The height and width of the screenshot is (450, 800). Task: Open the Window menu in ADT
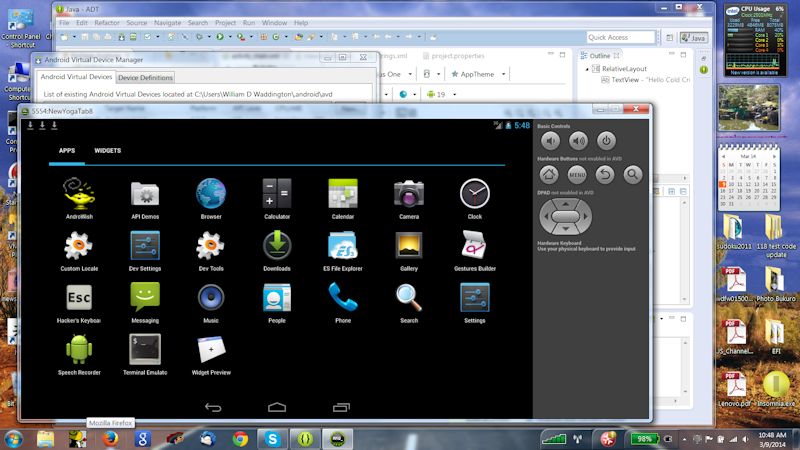pyautogui.click(x=274, y=23)
